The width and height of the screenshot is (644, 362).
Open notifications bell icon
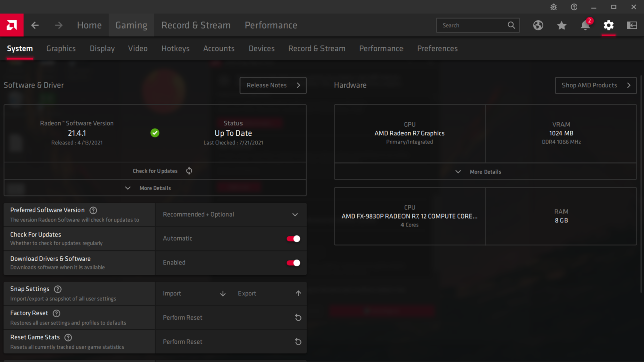coord(585,25)
